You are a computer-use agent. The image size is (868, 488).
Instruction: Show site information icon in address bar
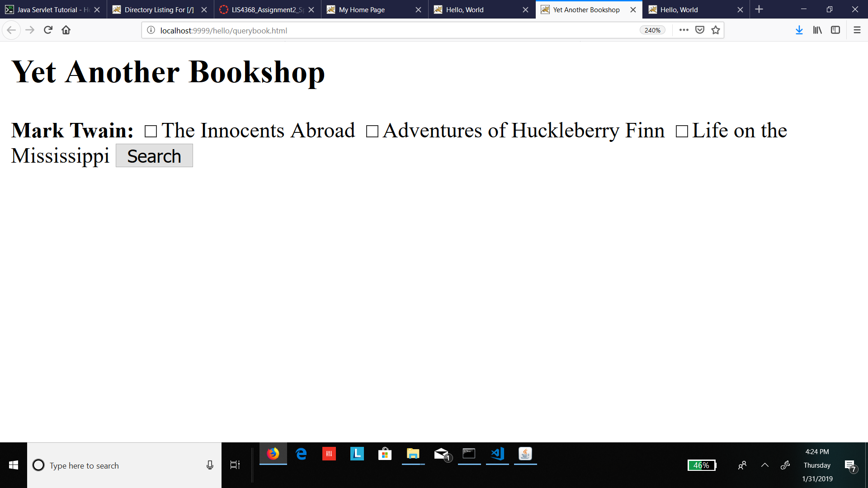click(x=151, y=30)
